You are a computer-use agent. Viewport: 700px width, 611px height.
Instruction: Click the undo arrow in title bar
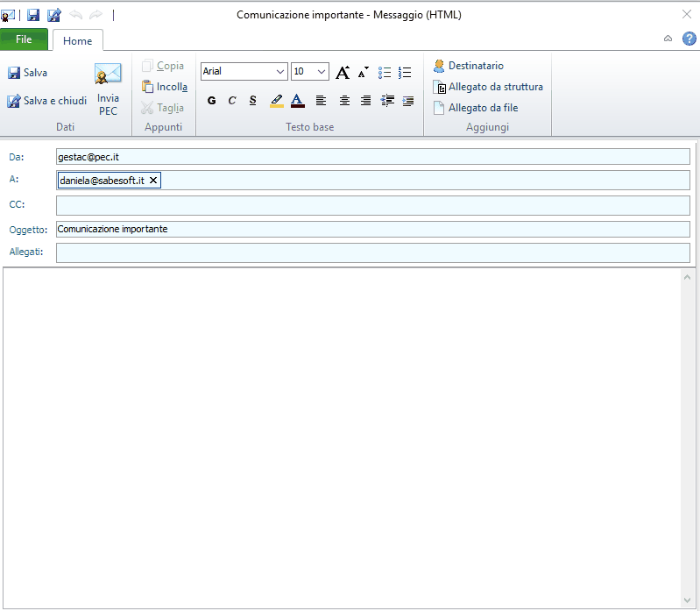pyautogui.click(x=76, y=15)
